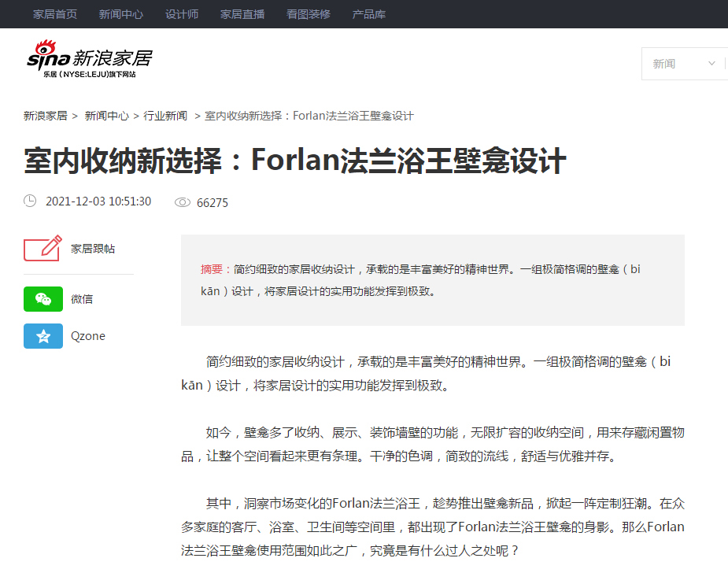Click the red 家居跟帖 comment pencil icon

point(42,249)
